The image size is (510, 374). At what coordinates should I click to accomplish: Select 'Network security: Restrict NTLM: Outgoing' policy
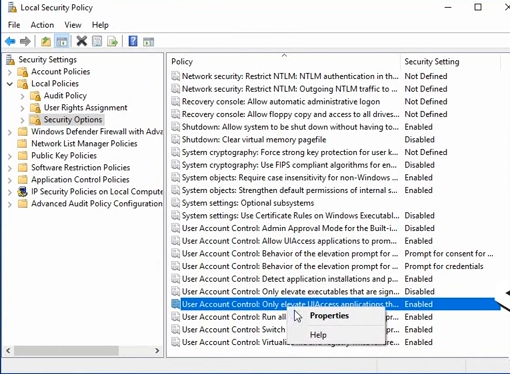pyautogui.click(x=289, y=89)
